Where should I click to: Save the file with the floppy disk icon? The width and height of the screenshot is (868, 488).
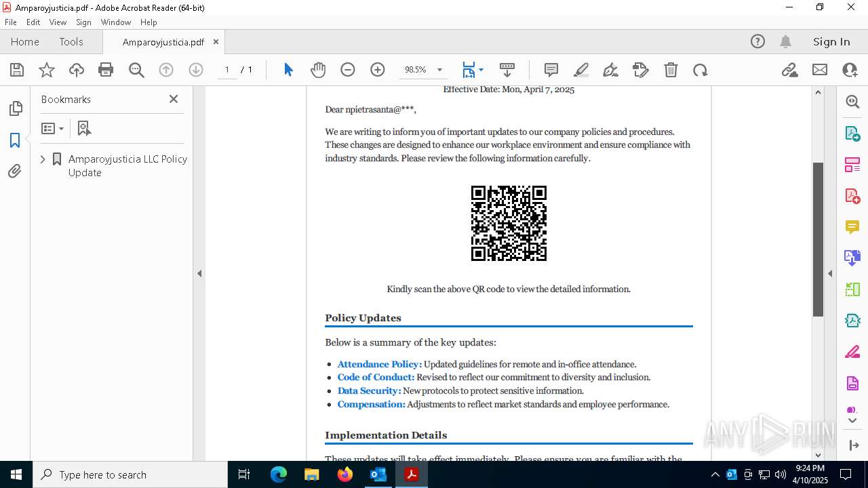pyautogui.click(x=17, y=70)
